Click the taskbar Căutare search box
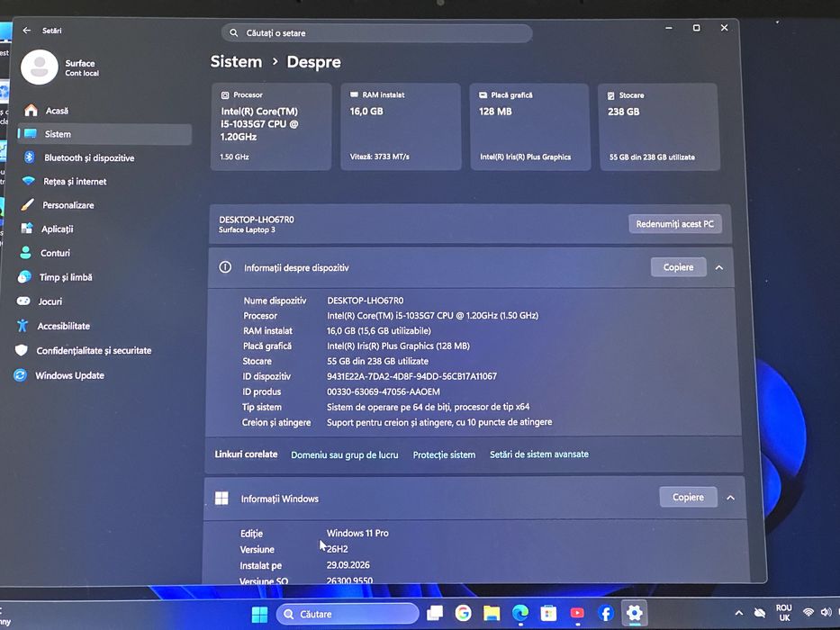The height and width of the screenshot is (630, 840). (348, 614)
